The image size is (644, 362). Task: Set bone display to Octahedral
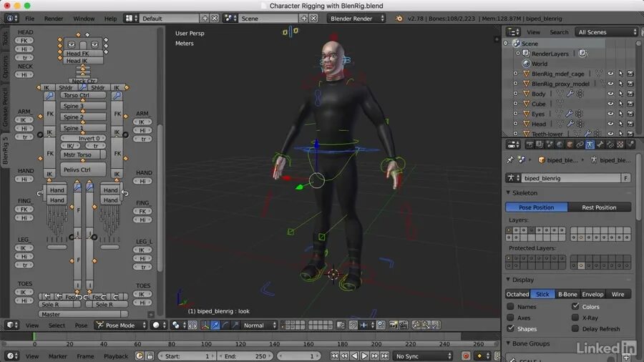click(x=517, y=294)
